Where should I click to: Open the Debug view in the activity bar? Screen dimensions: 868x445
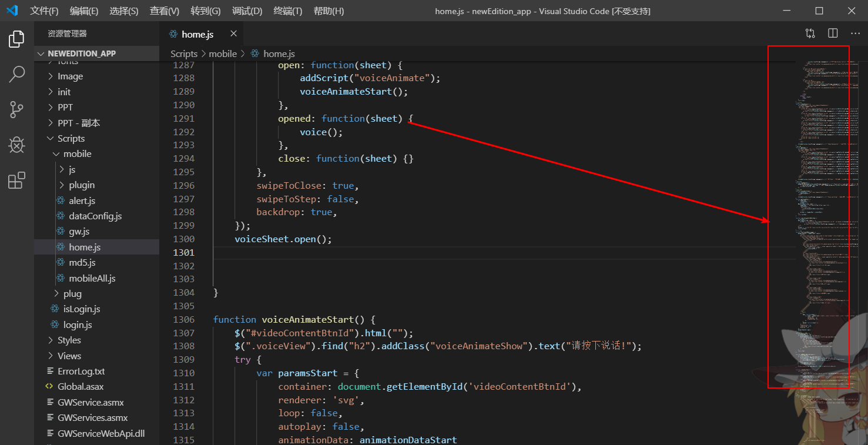pos(16,145)
